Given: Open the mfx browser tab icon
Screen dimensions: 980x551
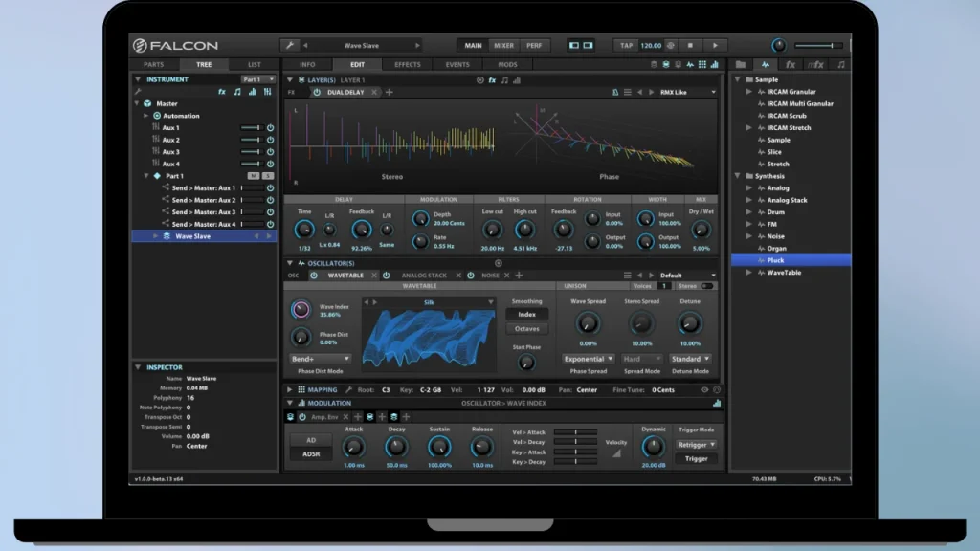Looking at the screenshot, I should (815, 64).
